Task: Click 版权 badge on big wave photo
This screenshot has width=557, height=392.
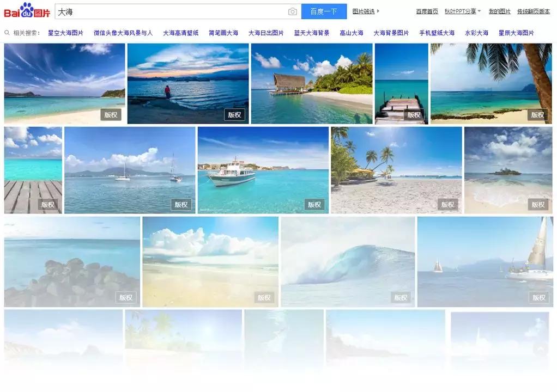Action: pos(401,297)
